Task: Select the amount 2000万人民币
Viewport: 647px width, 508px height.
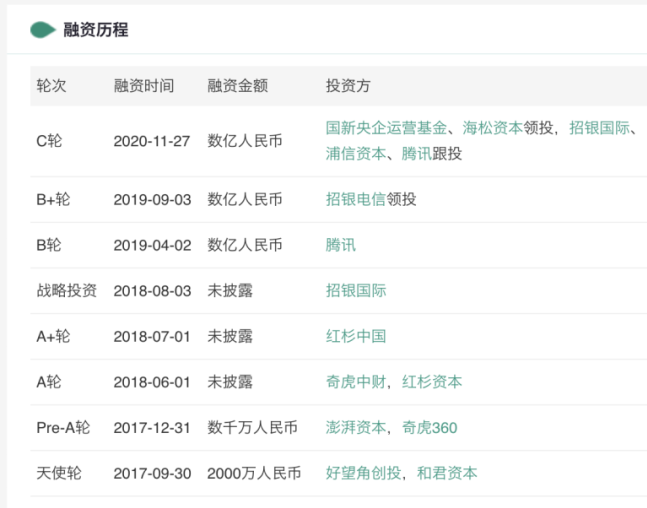Action: pyautogui.click(x=254, y=473)
